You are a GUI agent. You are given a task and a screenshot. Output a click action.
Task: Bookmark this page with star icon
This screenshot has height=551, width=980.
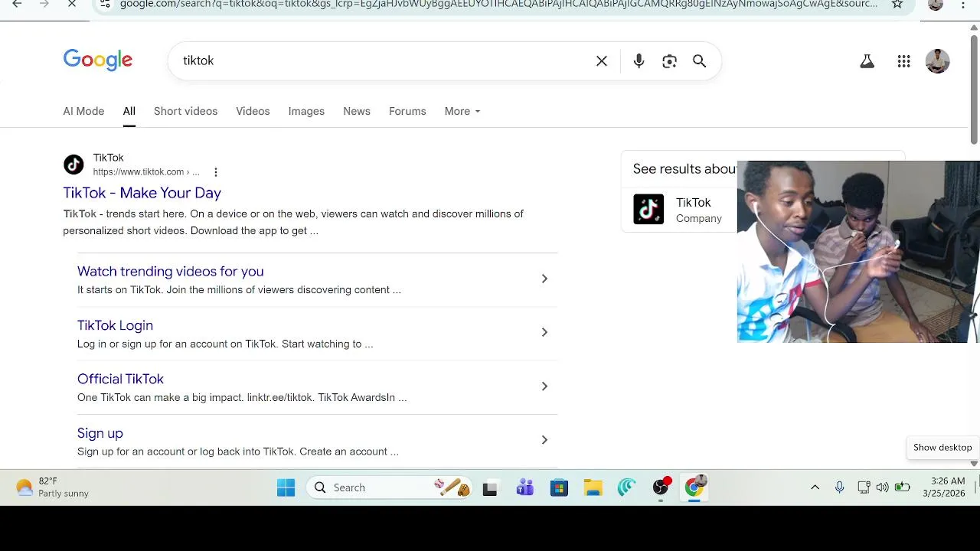(897, 5)
